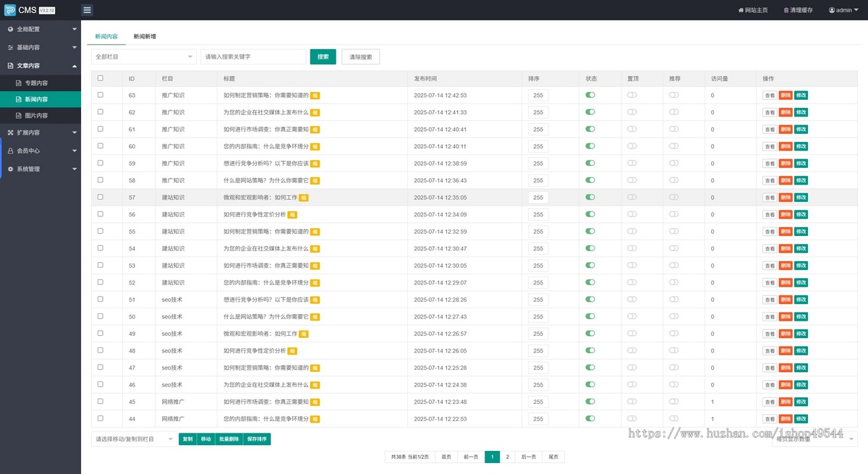The image size is (868, 474).
Task: Click 扩展内容 icon in sidebar
Action: click(10, 133)
